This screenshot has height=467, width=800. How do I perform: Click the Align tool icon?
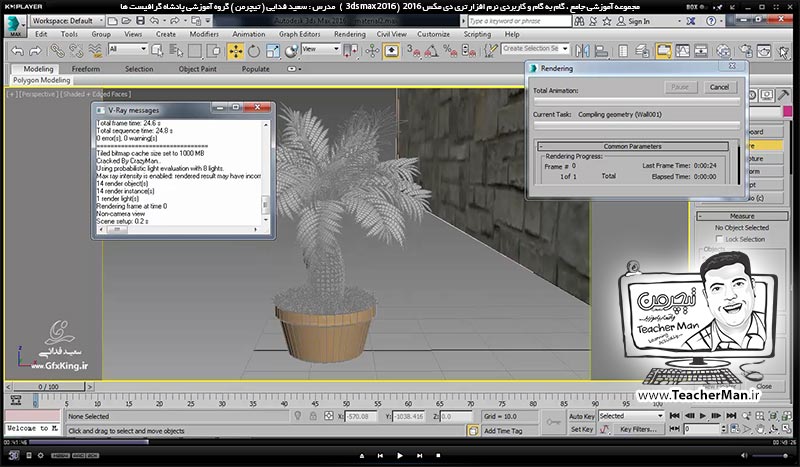click(602, 51)
